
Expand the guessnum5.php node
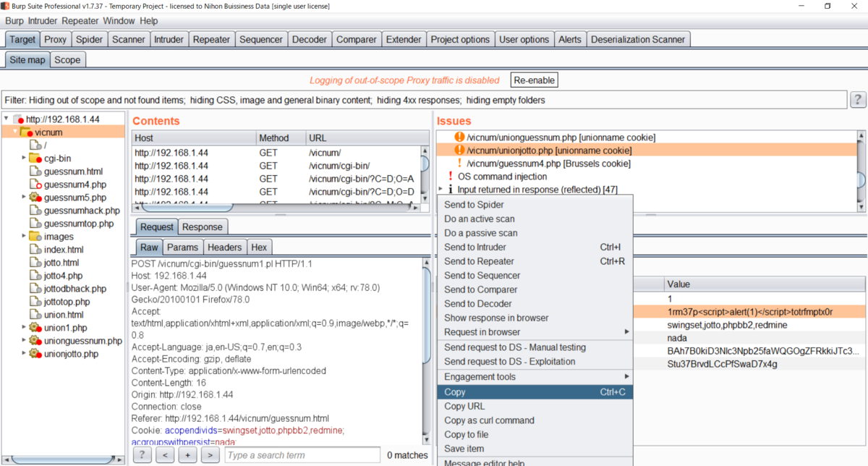(24, 198)
